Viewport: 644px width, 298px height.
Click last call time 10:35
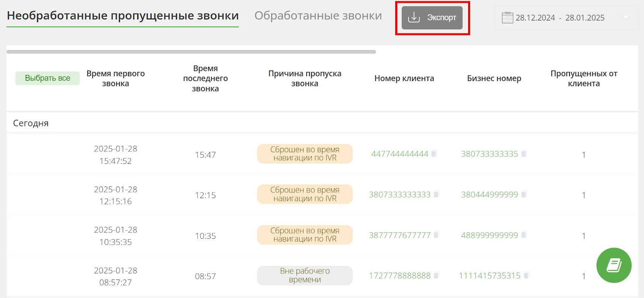[x=205, y=236]
